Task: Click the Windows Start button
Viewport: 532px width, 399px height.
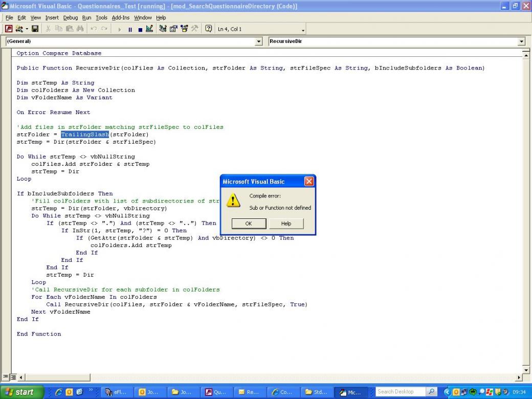Action: 21,392
